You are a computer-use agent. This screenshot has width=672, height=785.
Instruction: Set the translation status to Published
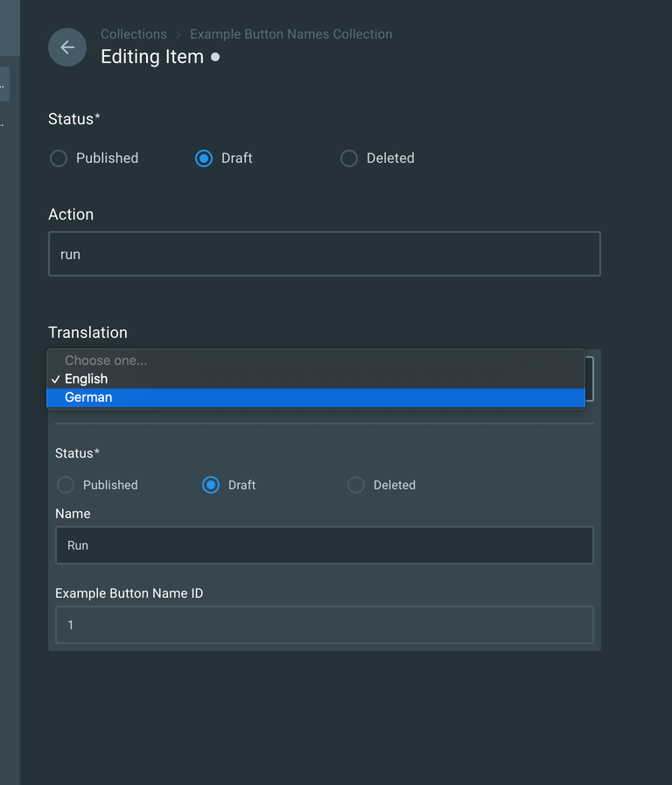point(66,485)
